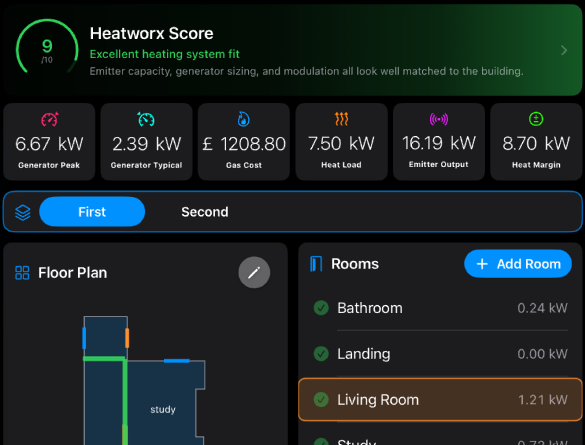Click the Add Room button
This screenshot has width=585, height=445.
point(518,264)
